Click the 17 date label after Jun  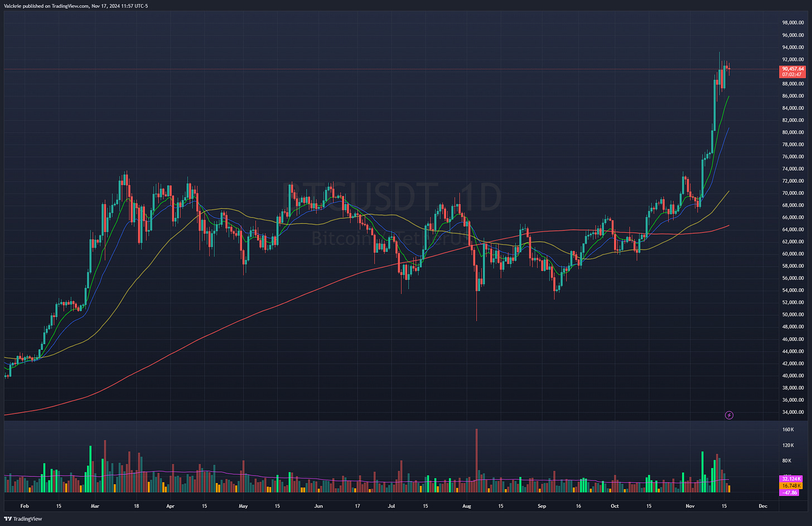pyautogui.click(x=357, y=506)
